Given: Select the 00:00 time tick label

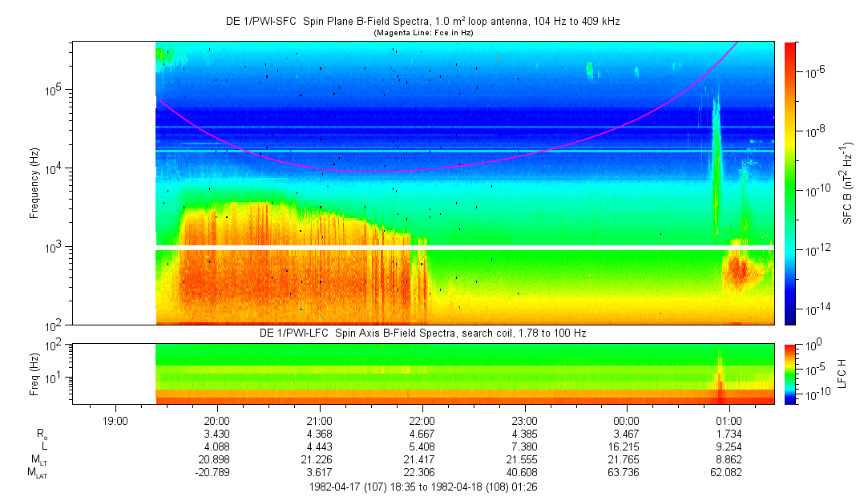Looking at the screenshot, I should click(626, 420).
